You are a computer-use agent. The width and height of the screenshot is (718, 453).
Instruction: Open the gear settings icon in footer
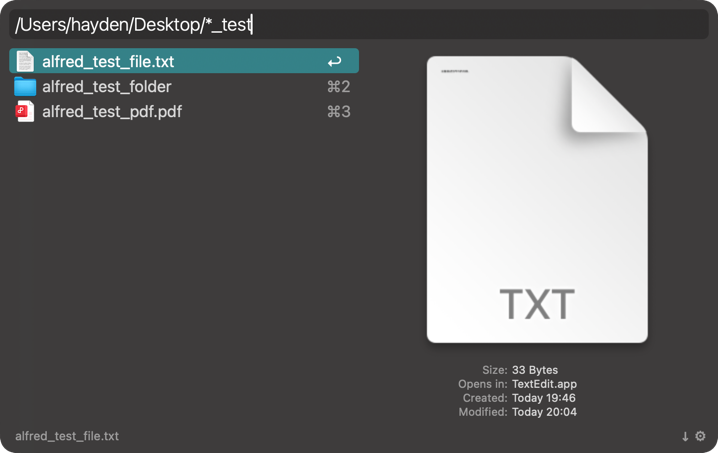(700, 436)
